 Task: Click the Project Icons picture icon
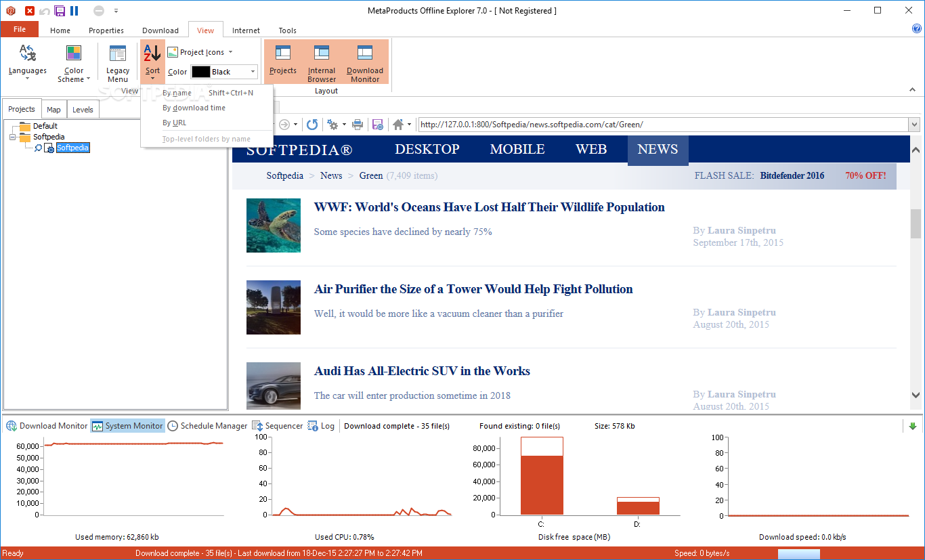pos(173,52)
